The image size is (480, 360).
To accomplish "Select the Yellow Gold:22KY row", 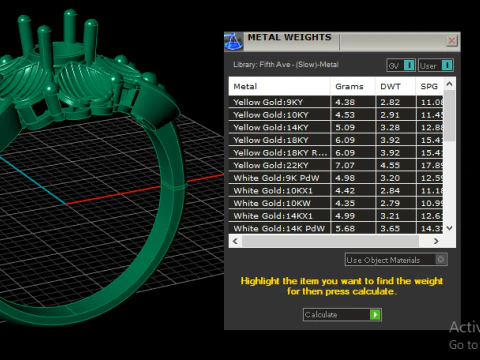I will 336,165.
